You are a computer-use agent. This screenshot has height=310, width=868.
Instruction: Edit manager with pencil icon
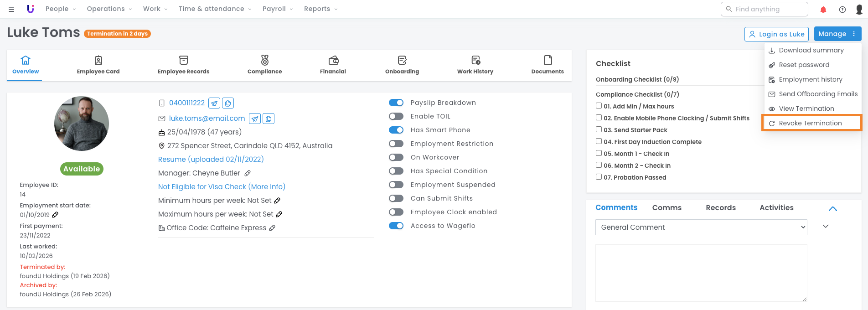coord(248,173)
